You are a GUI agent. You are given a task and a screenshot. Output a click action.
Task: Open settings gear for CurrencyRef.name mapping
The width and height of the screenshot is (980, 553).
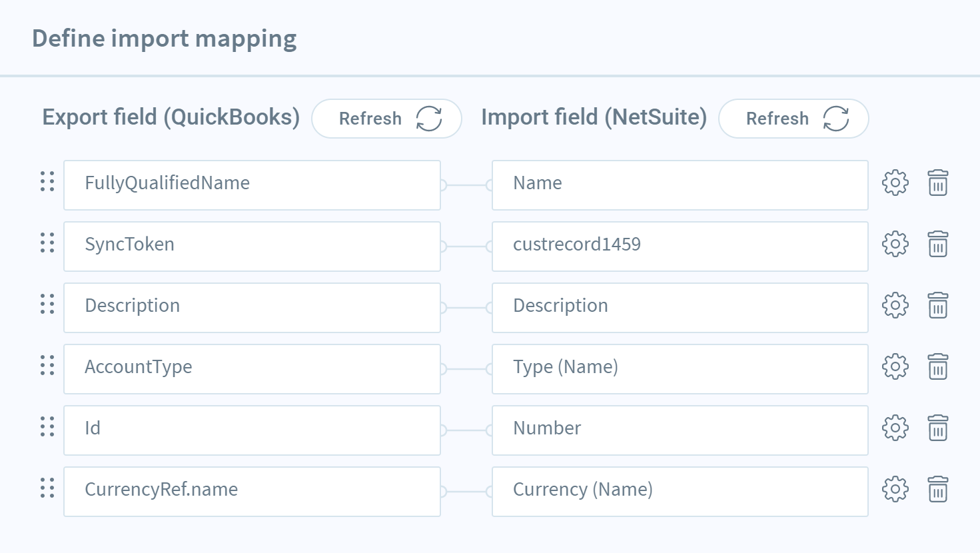pyautogui.click(x=895, y=489)
